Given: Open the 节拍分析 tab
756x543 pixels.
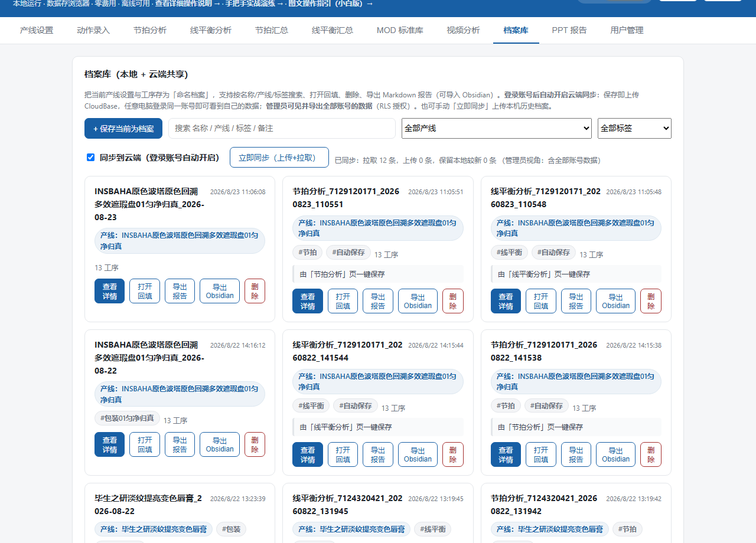Looking at the screenshot, I should point(150,30).
